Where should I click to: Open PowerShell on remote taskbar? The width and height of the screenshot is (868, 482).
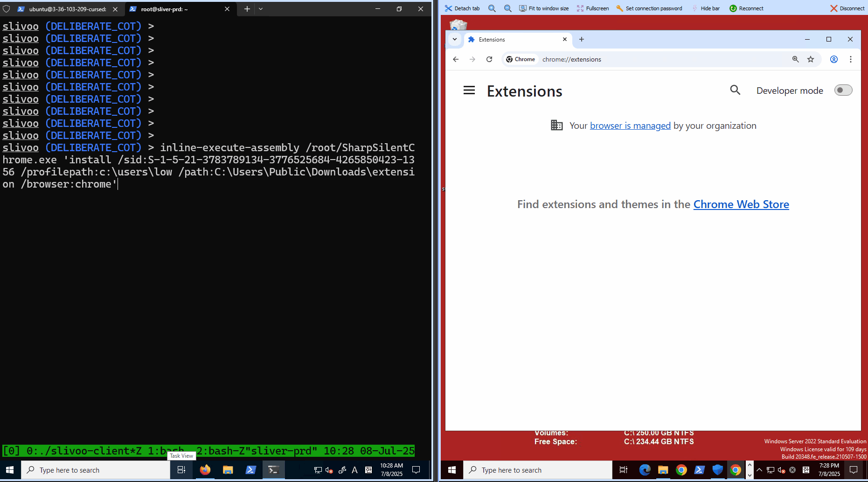[x=699, y=470]
